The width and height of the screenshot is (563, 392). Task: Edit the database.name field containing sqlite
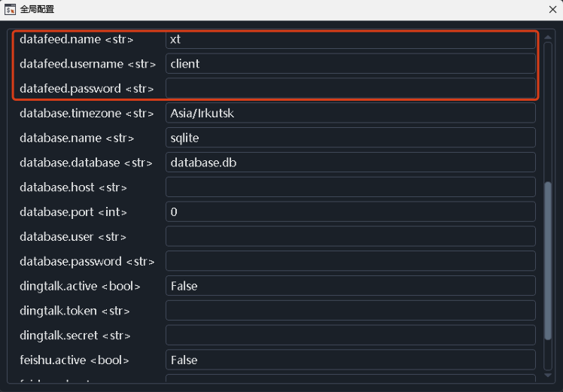pyautogui.click(x=351, y=138)
